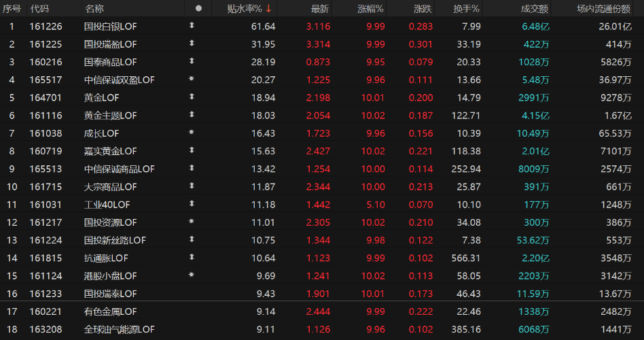This screenshot has width=644, height=340.
Task: Click the price change value 0.283
Action: pyautogui.click(x=421, y=27)
